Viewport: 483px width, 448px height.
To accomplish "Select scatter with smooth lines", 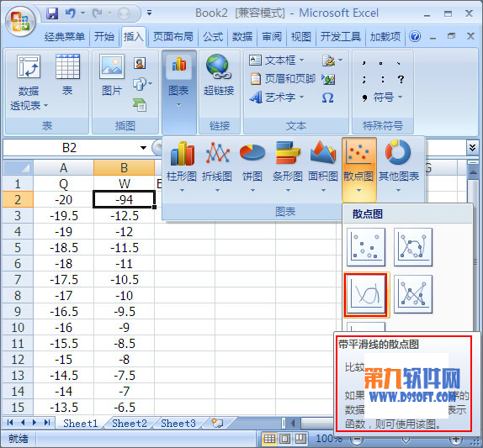I will pos(366,294).
